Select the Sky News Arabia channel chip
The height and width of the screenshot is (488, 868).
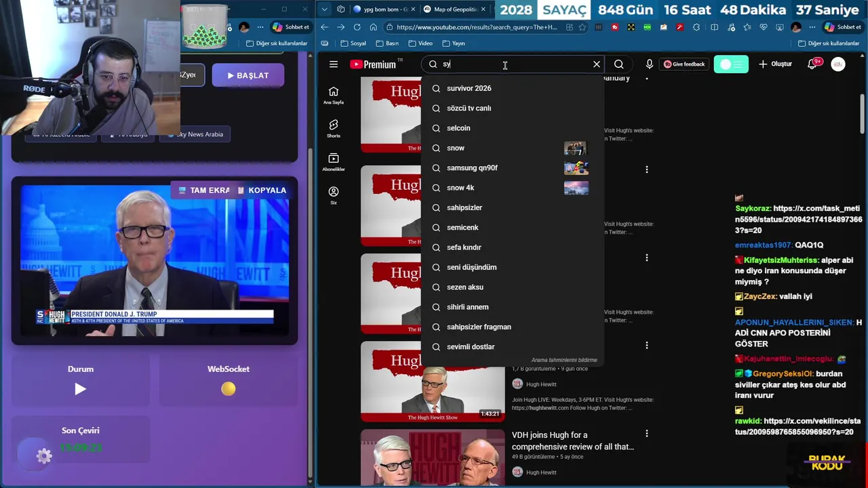pos(195,134)
